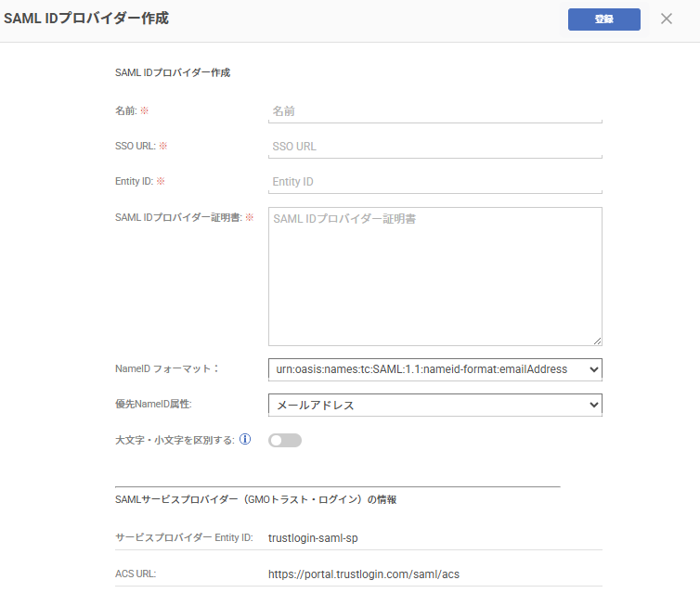Image resolution: width=700 pixels, height=606 pixels.
Task: Click the NameID フォーマット label
Action: click(x=167, y=368)
